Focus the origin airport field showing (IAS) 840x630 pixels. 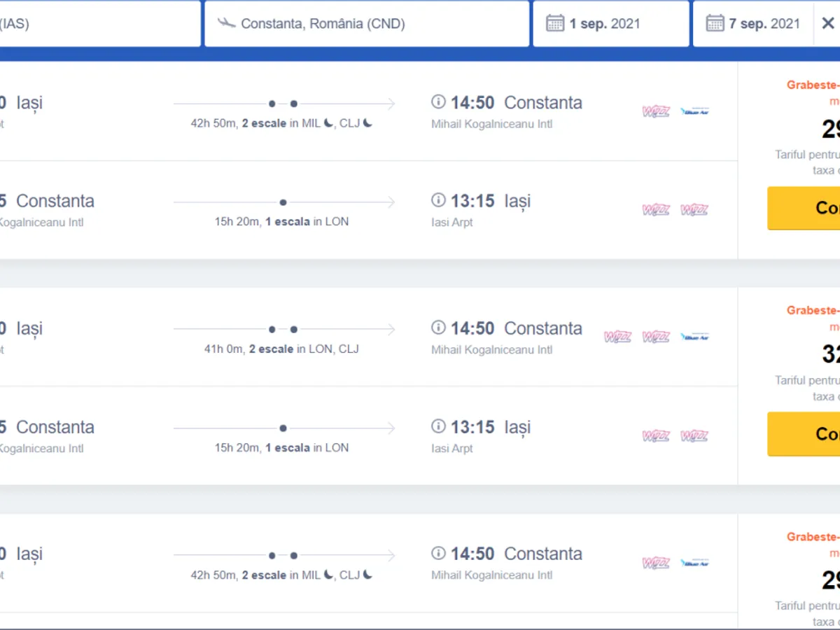click(98, 24)
